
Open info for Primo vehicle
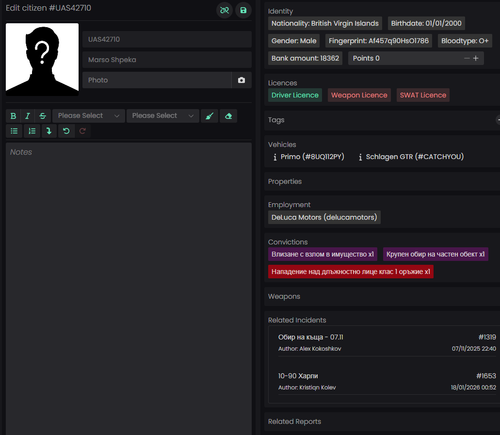pos(275,157)
